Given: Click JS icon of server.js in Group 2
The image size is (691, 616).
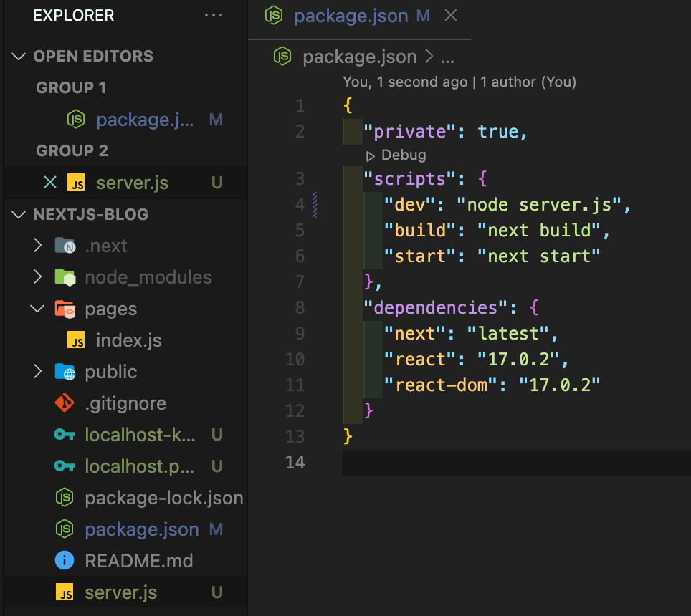Looking at the screenshot, I should pos(76,182).
